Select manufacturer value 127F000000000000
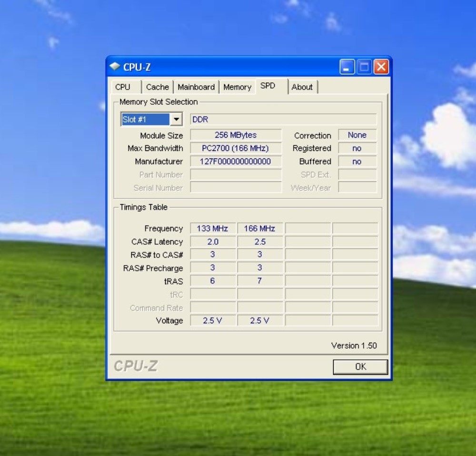The height and width of the screenshot is (456, 476). pos(236,161)
